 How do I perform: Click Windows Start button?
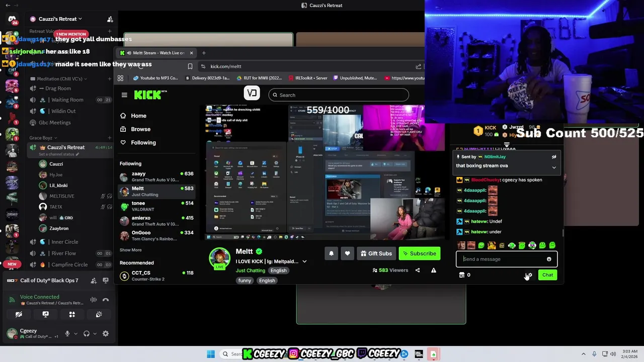tap(211, 354)
